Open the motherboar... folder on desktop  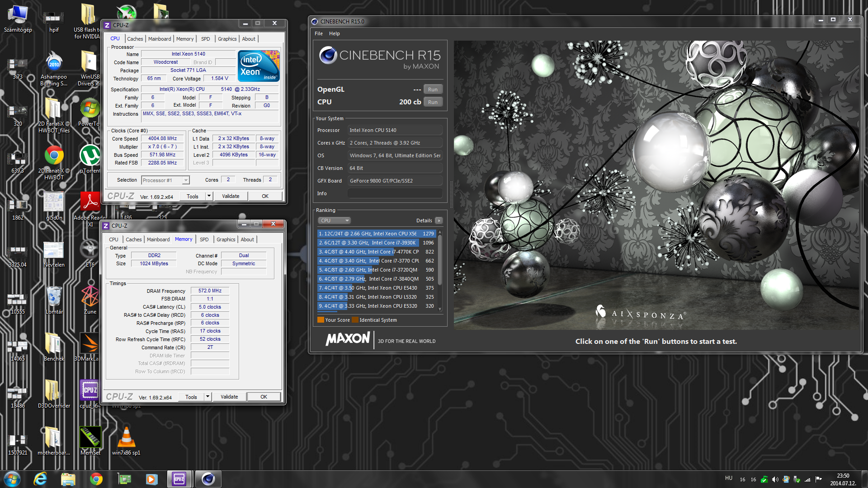coord(54,441)
